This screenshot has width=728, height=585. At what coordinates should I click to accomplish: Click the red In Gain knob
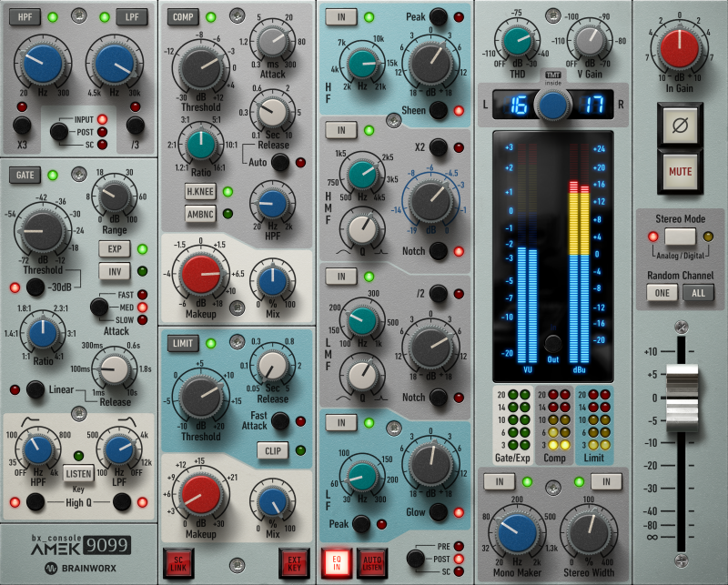click(x=680, y=51)
